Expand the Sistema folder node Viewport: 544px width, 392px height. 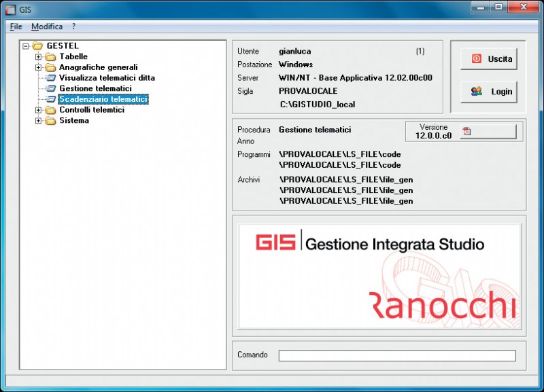39,121
